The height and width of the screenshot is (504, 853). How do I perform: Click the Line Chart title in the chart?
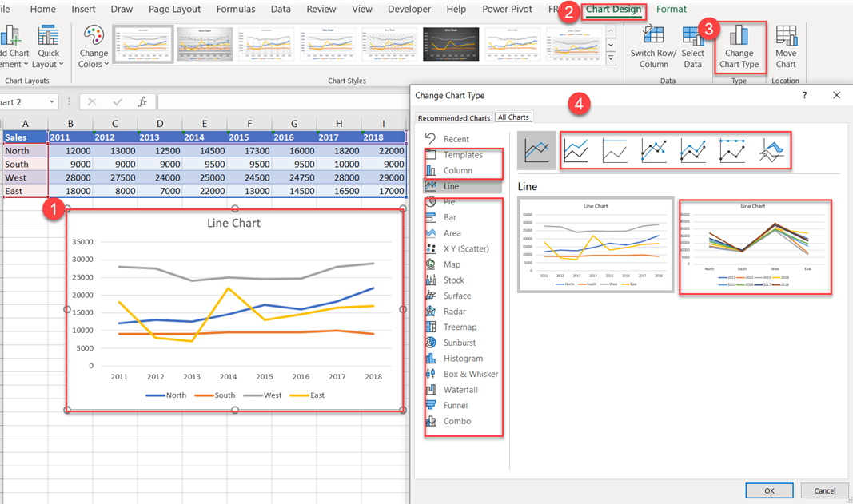point(234,223)
